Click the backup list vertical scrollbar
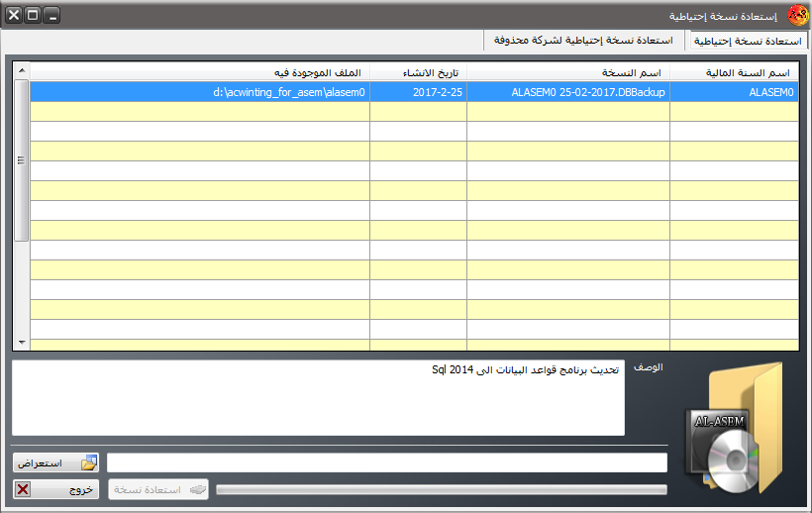 [x=21, y=160]
